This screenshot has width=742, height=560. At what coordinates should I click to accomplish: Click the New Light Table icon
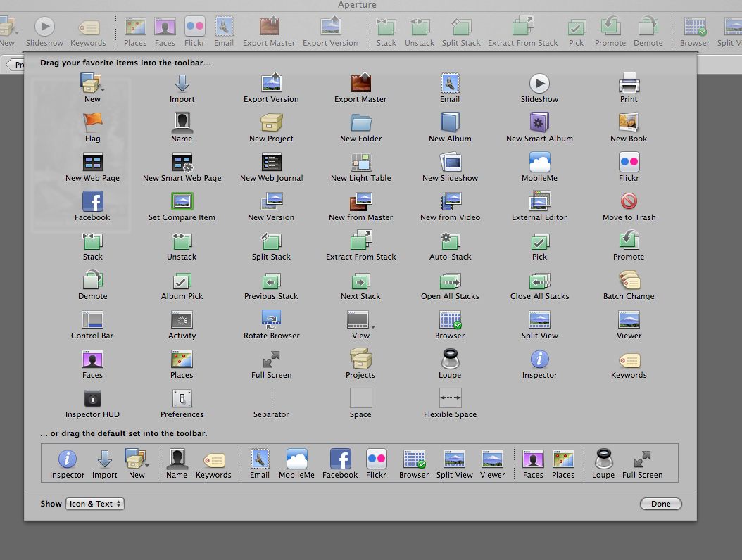[360, 163]
